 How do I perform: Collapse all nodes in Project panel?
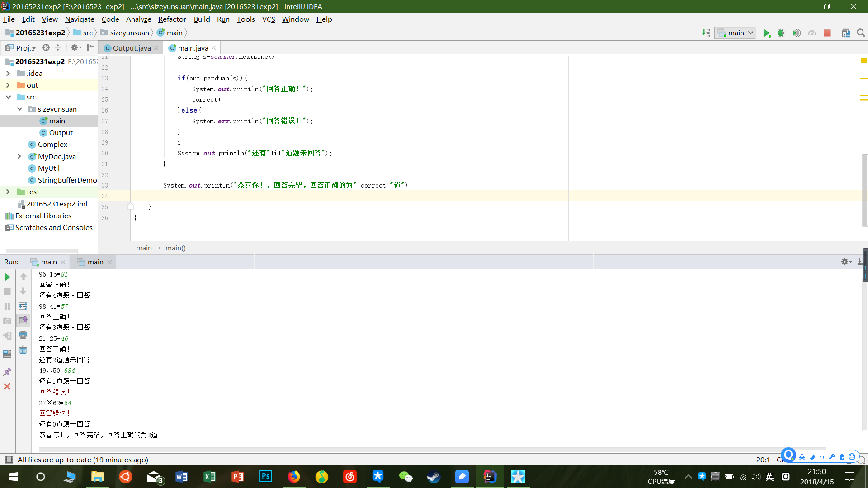point(58,47)
